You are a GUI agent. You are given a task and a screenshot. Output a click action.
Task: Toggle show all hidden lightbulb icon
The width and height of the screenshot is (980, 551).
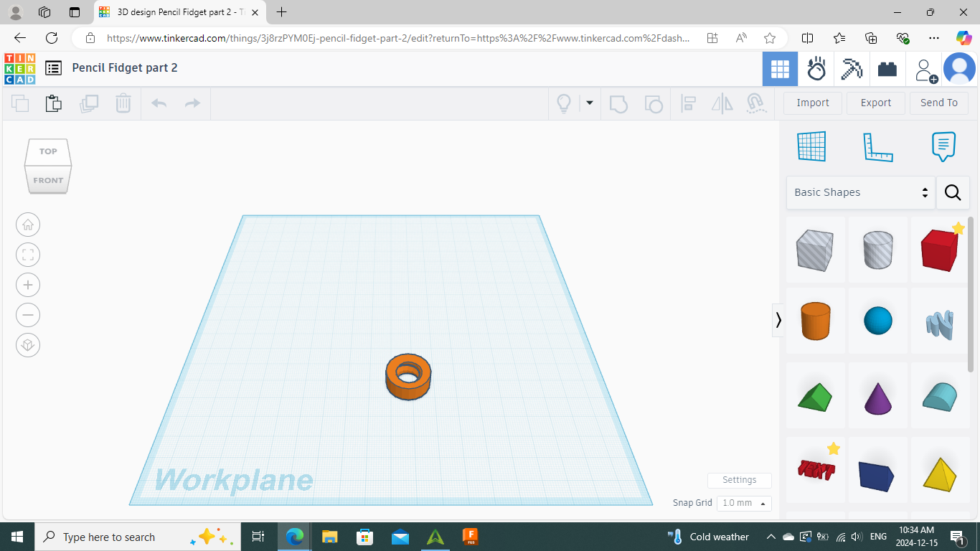tap(564, 103)
